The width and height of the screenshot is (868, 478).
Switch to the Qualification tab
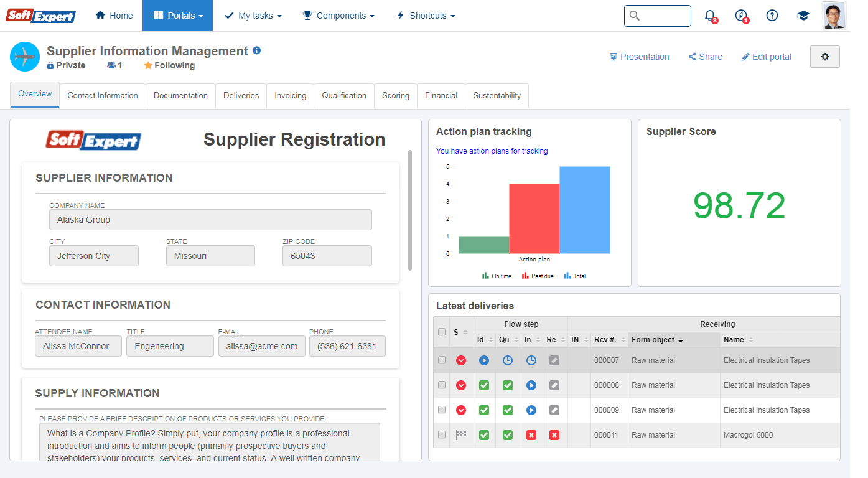(x=343, y=95)
